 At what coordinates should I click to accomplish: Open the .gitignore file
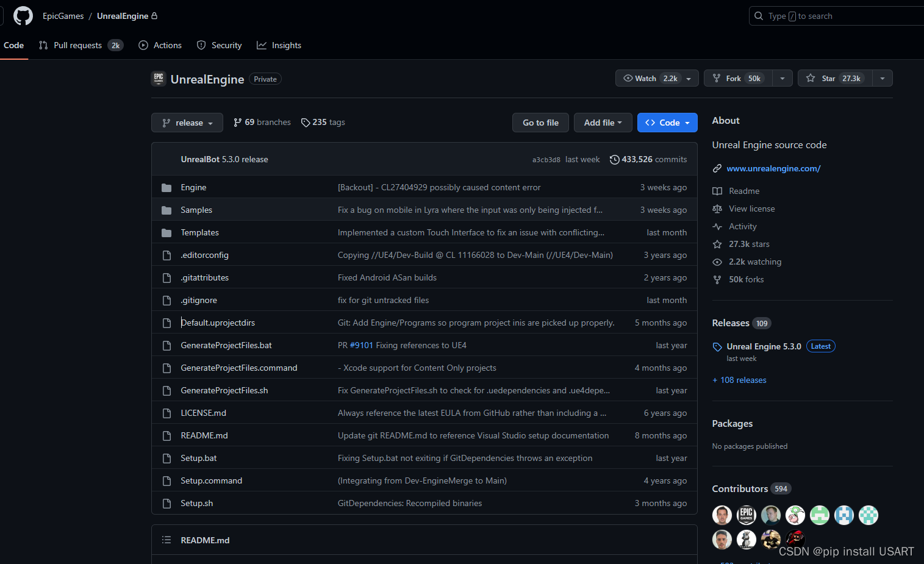[199, 301]
